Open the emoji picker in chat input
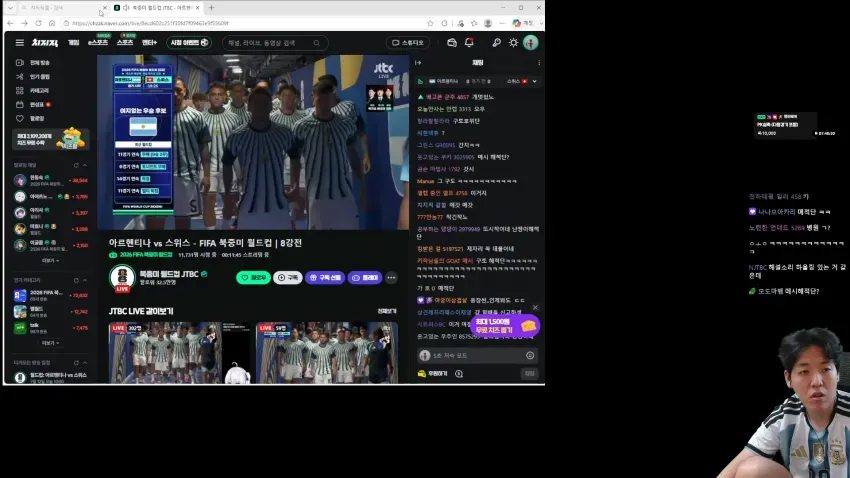 point(530,356)
